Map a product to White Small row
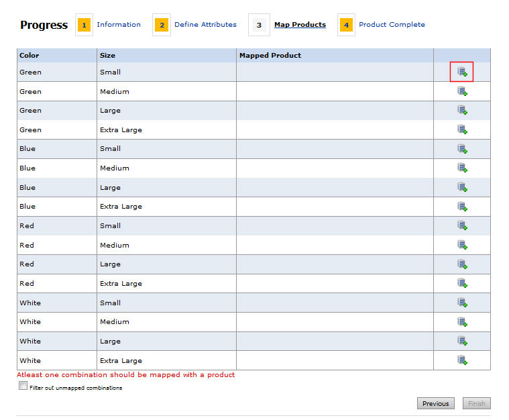The height and width of the screenshot is (420, 509). click(462, 303)
